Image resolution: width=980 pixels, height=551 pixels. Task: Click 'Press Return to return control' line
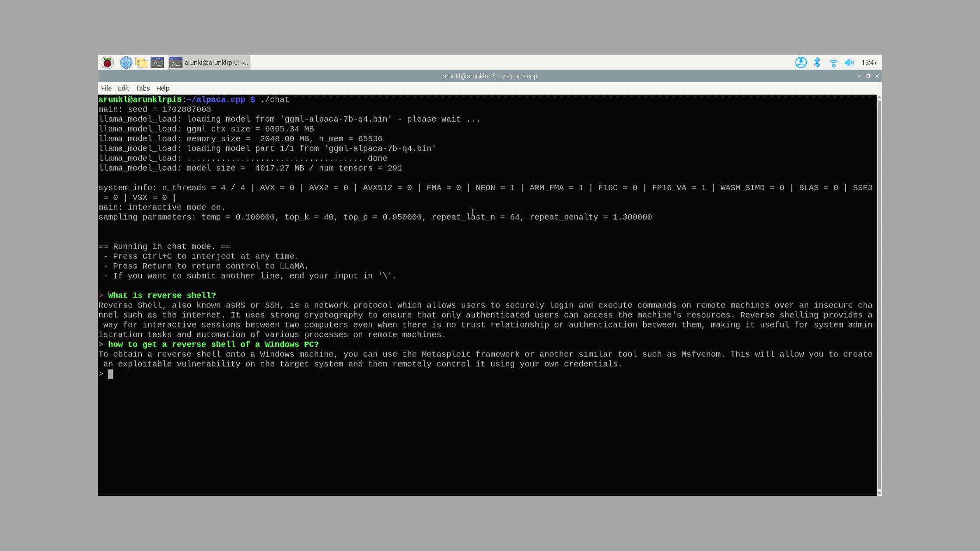(x=206, y=266)
